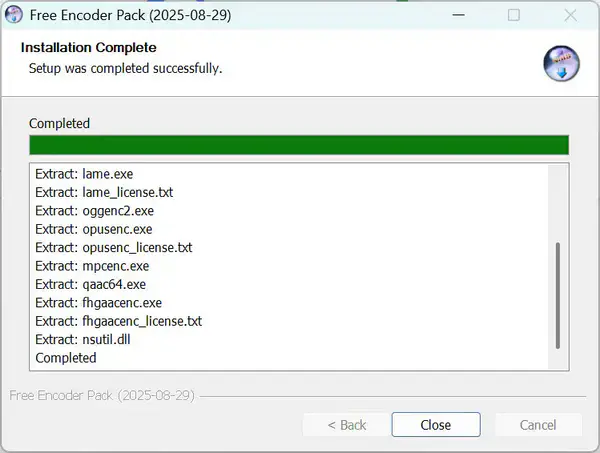Close the installer window with X
The image size is (600, 453).
569,15
